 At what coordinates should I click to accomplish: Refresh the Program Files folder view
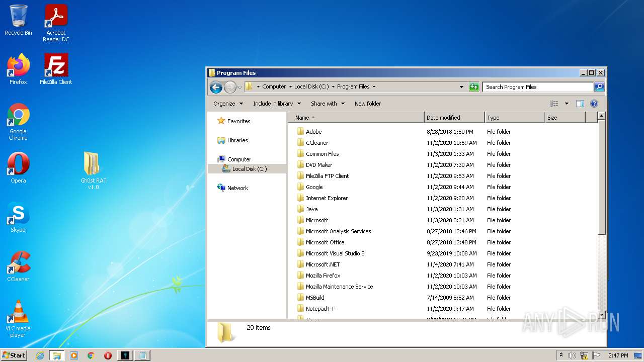pos(474,87)
